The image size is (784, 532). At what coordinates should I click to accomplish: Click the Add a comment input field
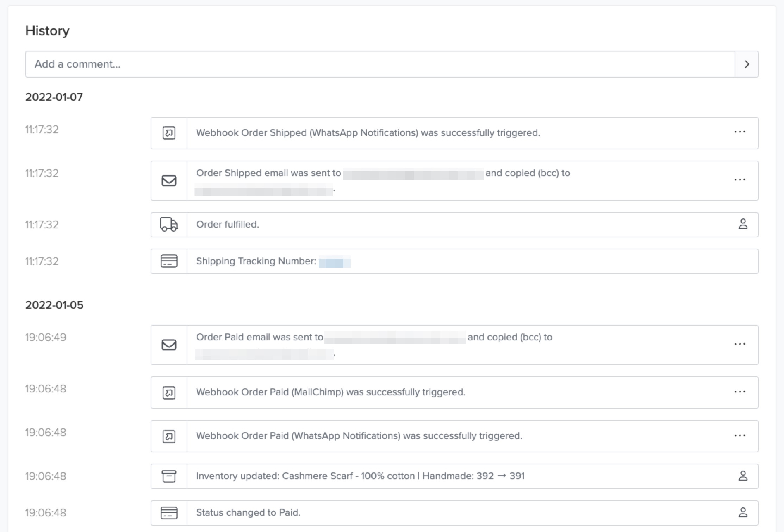click(x=380, y=64)
